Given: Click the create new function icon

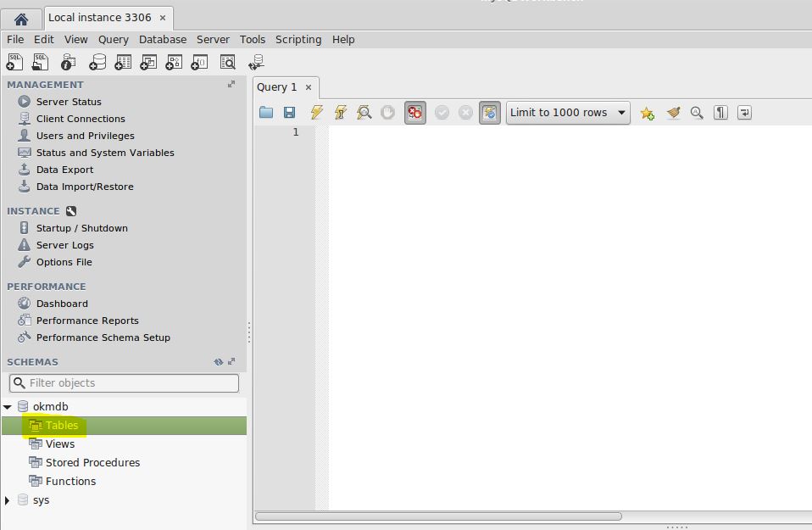Looking at the screenshot, I should click(199, 62).
